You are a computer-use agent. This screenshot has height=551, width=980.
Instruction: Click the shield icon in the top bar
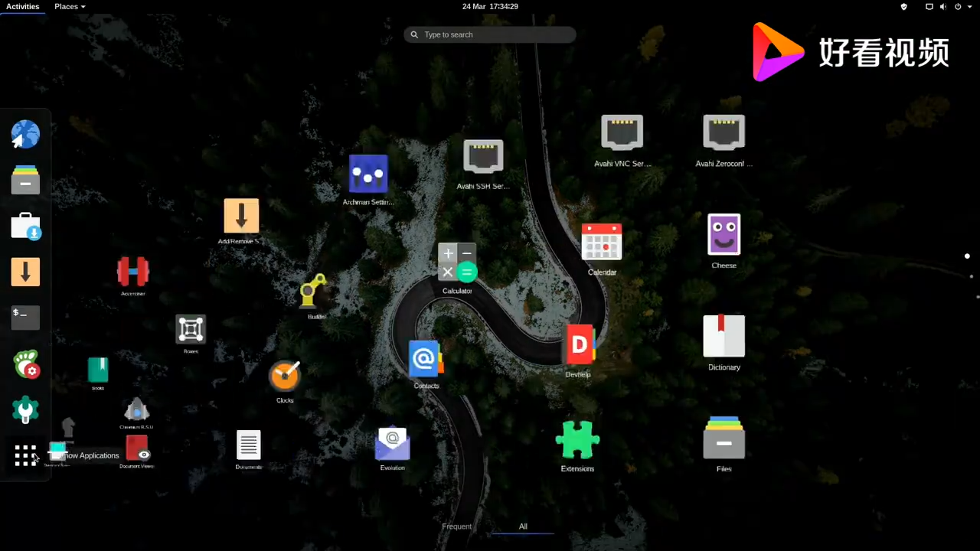[903, 6]
